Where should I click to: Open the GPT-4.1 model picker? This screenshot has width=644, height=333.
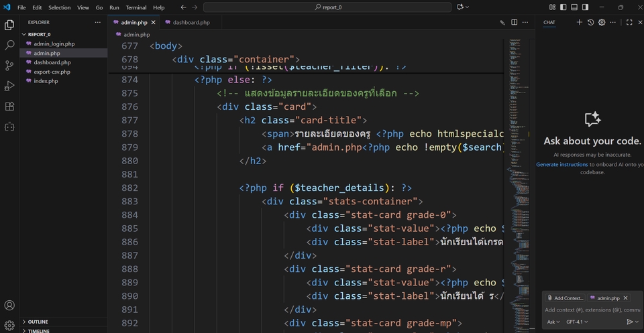(577, 322)
